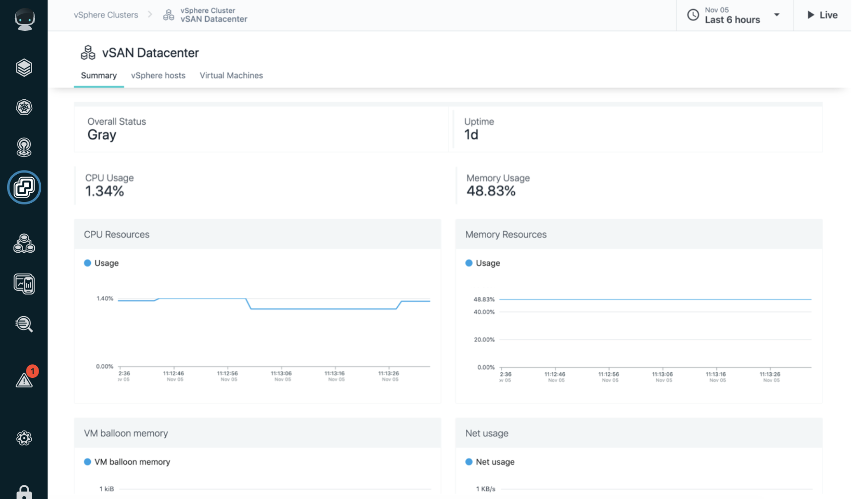Click the breadcrumb chevron after vSphere Clusters
The height and width of the screenshot is (499, 868).
point(150,15)
